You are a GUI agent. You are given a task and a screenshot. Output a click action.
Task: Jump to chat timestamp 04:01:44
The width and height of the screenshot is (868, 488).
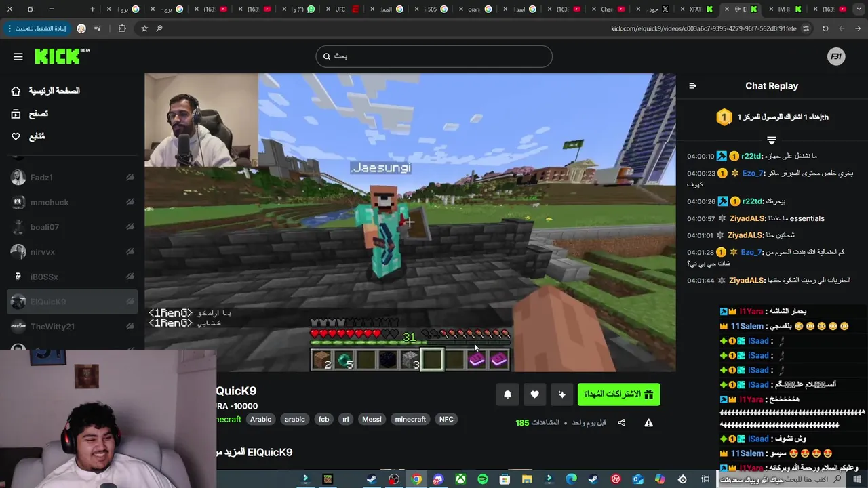point(701,281)
